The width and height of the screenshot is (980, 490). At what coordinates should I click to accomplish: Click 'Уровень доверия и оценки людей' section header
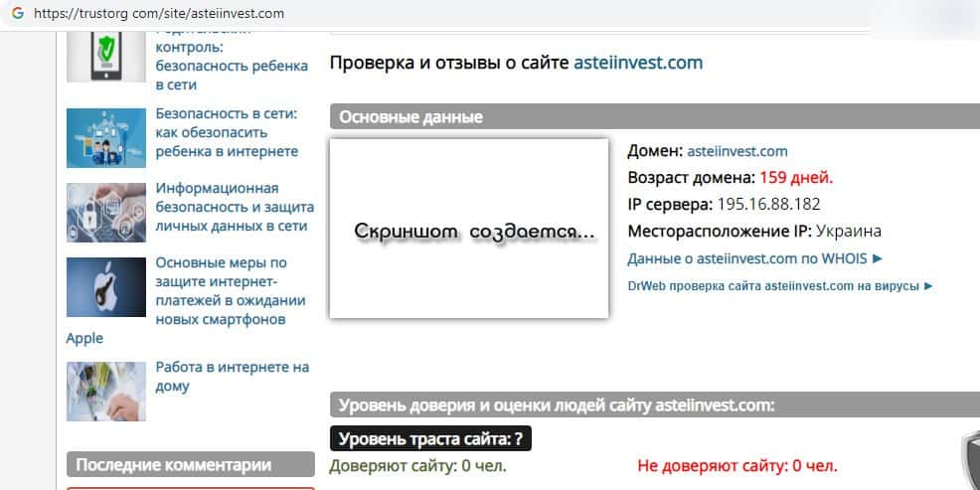[x=655, y=405]
